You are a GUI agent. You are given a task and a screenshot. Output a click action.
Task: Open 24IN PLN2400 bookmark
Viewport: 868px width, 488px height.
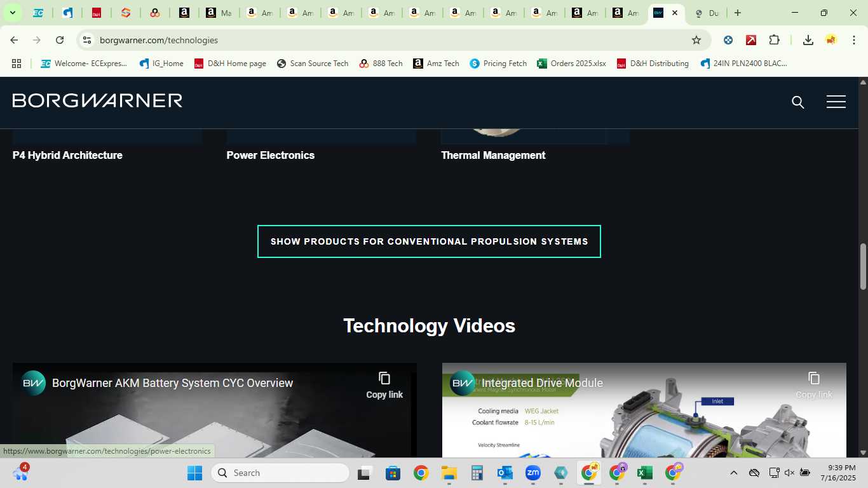click(x=743, y=64)
